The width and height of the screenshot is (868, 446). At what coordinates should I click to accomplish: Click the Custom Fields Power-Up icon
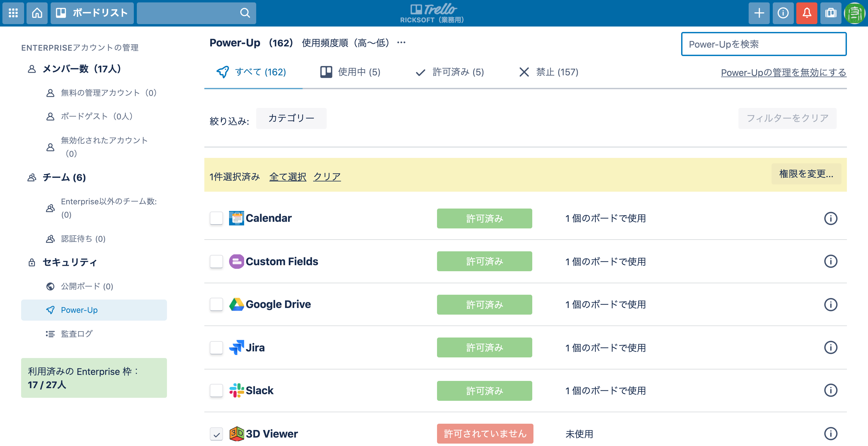coord(237,261)
